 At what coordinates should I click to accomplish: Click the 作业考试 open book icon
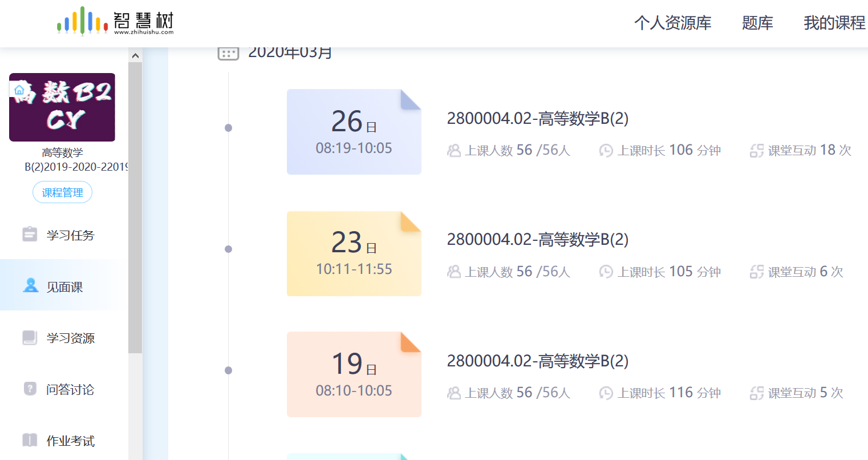(30, 440)
